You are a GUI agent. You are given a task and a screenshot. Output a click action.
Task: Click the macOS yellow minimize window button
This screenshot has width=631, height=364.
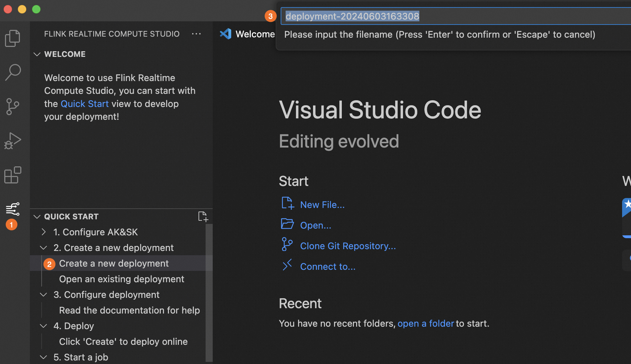[22, 9]
